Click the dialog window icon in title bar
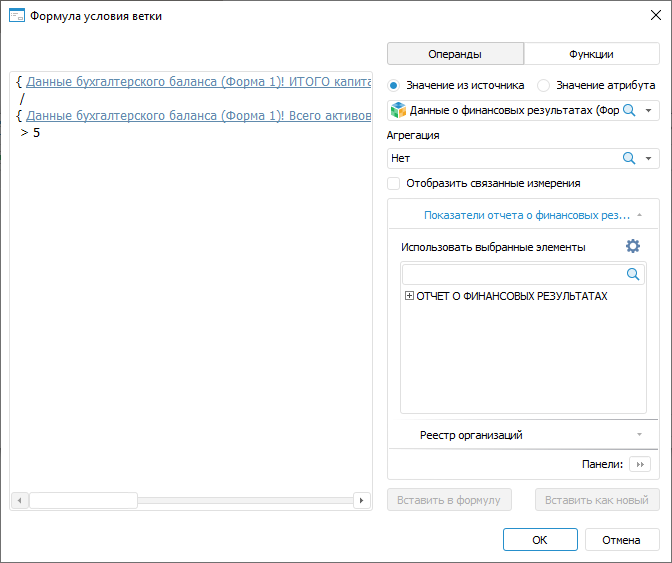672x563 pixels. (x=16, y=16)
